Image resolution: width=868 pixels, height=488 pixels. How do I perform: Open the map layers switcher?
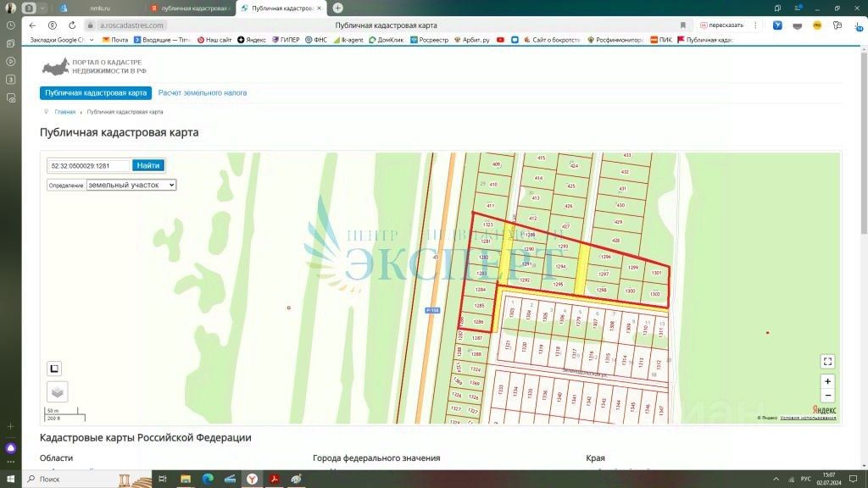[x=57, y=391]
